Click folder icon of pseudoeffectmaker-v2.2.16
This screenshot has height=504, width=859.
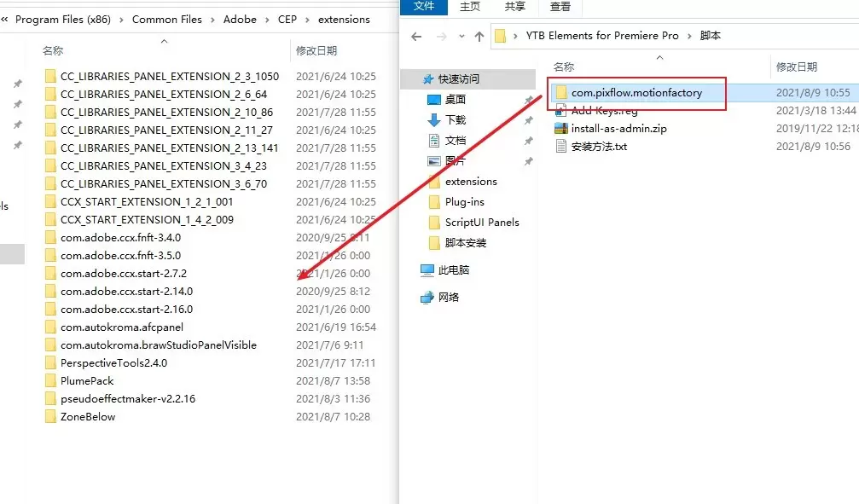coord(50,399)
